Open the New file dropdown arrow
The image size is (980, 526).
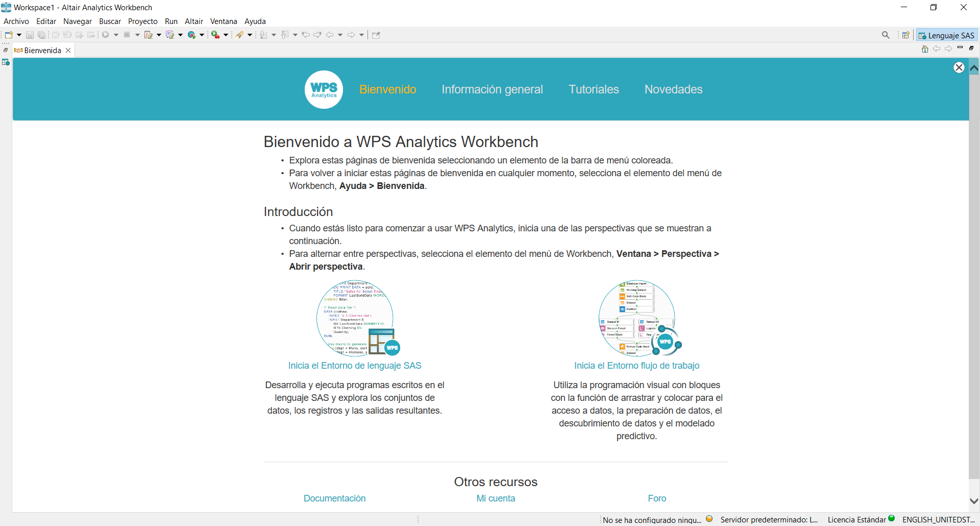point(19,35)
